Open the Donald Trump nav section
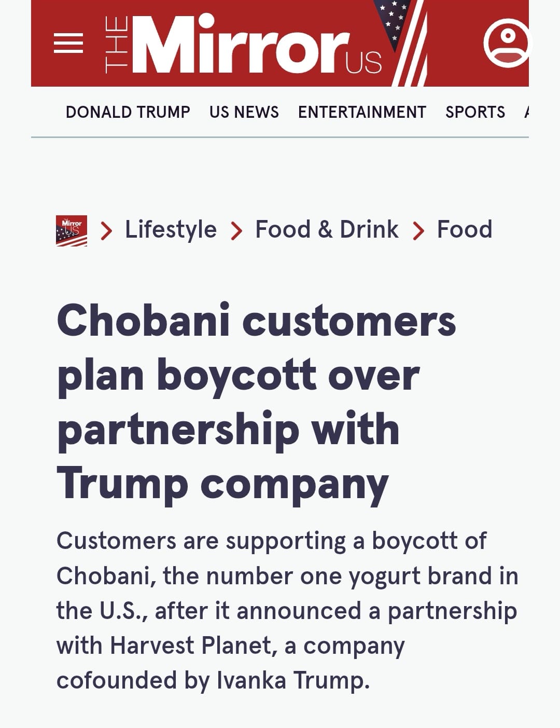560x728 pixels. point(128,112)
